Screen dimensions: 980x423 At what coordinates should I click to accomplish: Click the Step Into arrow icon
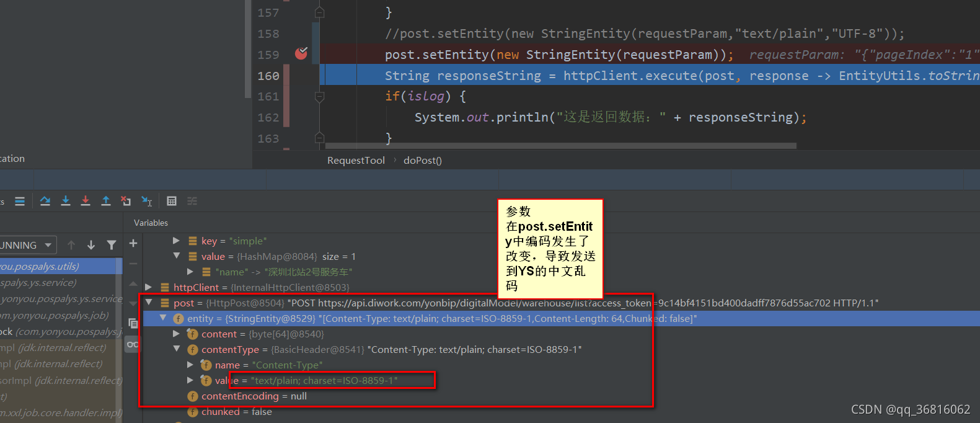pyautogui.click(x=66, y=201)
